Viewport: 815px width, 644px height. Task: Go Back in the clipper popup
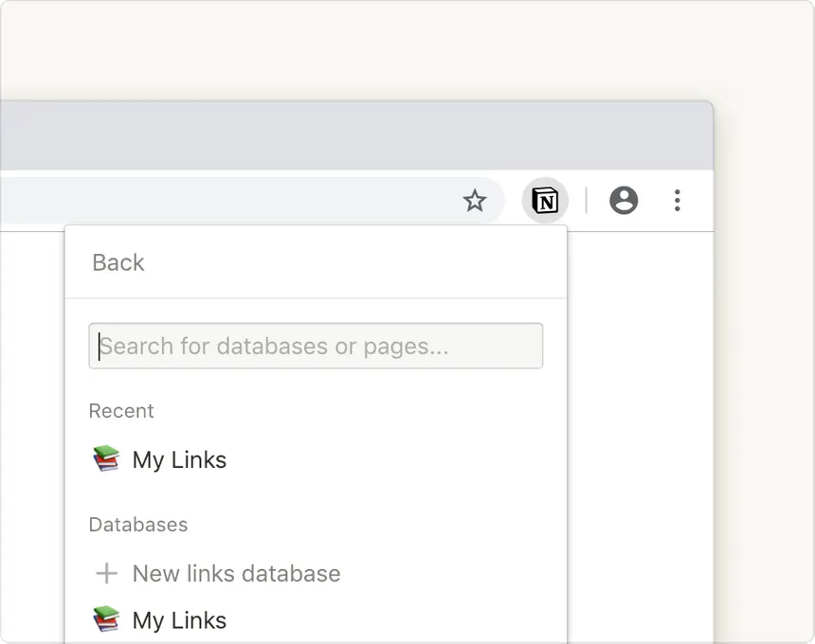click(118, 262)
